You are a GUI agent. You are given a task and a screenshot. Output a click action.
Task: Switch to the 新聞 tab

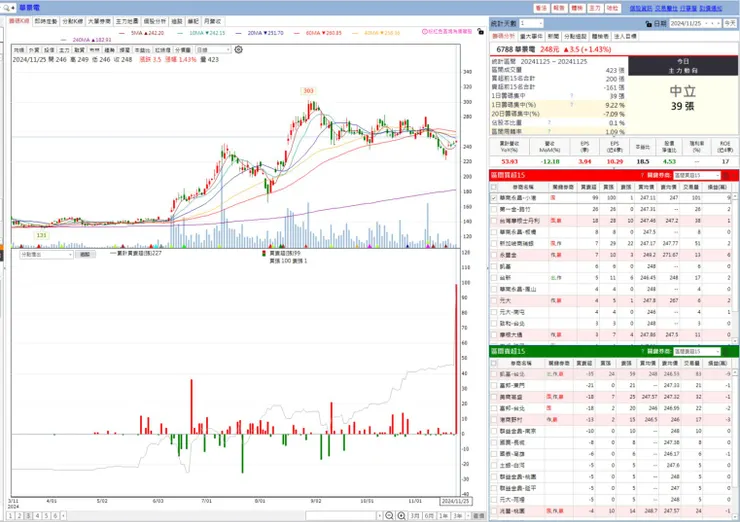[x=553, y=36]
